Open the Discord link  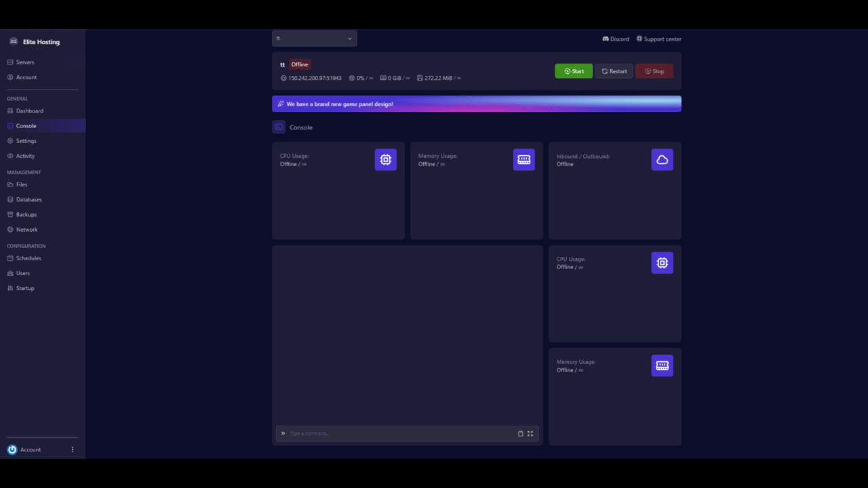tap(616, 39)
